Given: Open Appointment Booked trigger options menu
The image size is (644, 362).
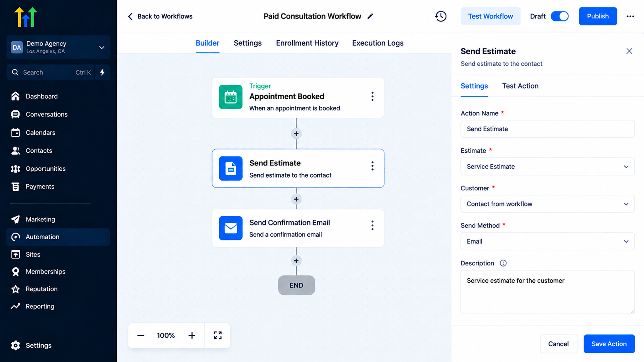Looking at the screenshot, I should coord(372,97).
